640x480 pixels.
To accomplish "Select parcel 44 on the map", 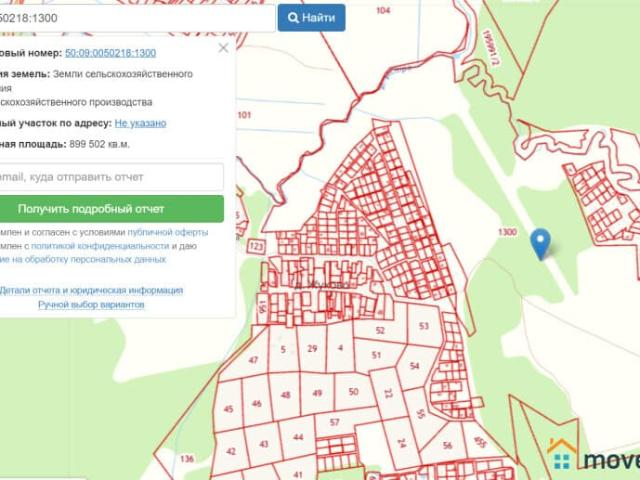I will click(x=298, y=437).
